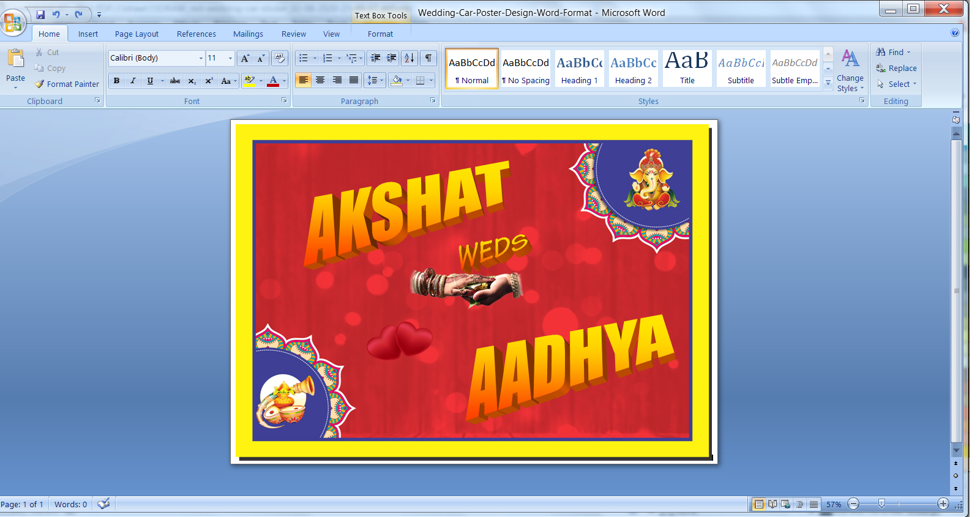
Task: Switch to the Page Layout tab
Action: [x=137, y=34]
